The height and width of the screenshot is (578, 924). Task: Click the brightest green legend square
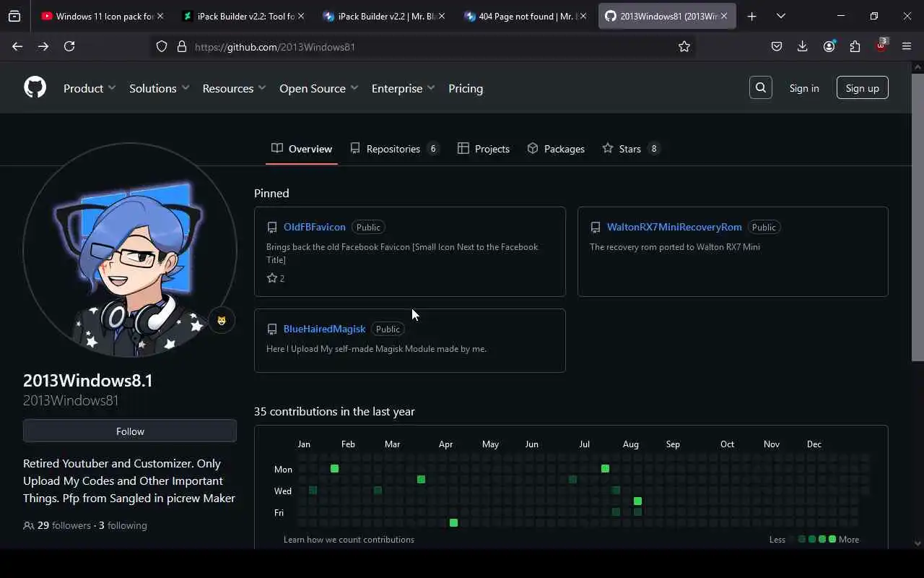pos(832,539)
